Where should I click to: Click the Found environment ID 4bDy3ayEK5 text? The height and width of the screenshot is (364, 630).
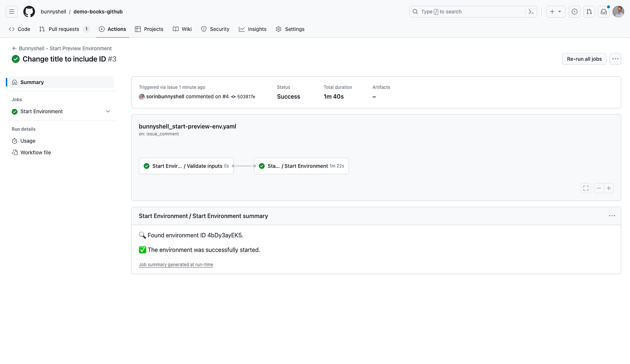coord(195,235)
